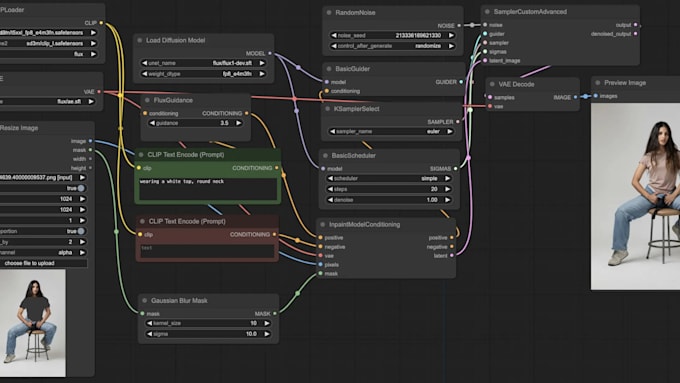Collapse the InpaintModelConditioning node via its title dot
This screenshot has height=383, width=680.
point(323,225)
